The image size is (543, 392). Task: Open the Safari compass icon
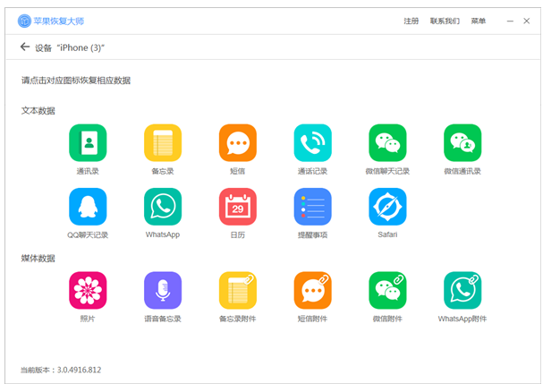(387, 207)
